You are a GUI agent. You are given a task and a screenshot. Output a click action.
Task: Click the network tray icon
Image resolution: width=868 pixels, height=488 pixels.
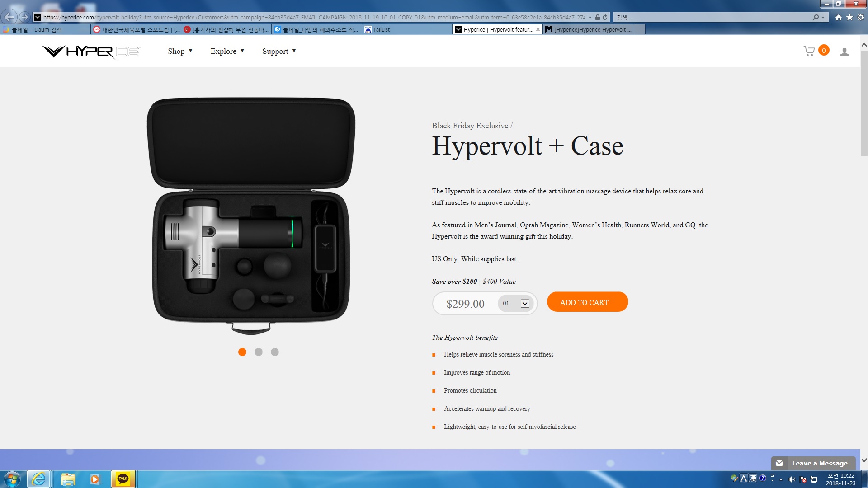click(814, 479)
